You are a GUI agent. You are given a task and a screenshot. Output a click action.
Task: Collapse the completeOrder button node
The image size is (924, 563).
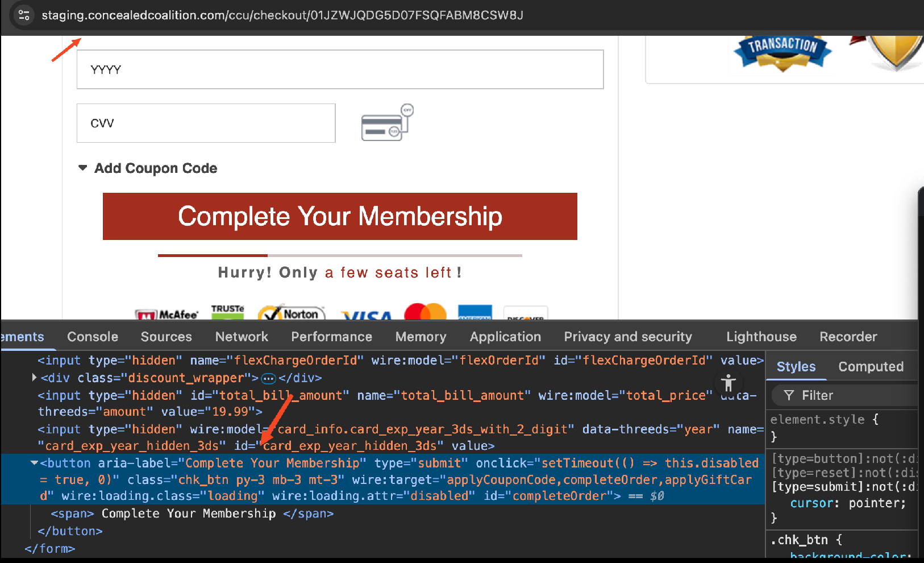coord(34,463)
